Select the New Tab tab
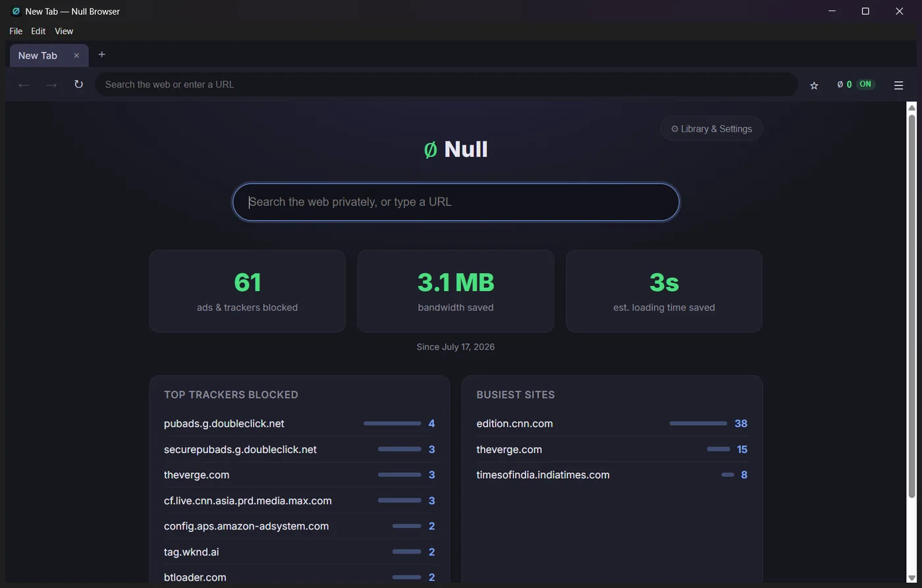Image resolution: width=922 pixels, height=588 pixels. (x=49, y=55)
